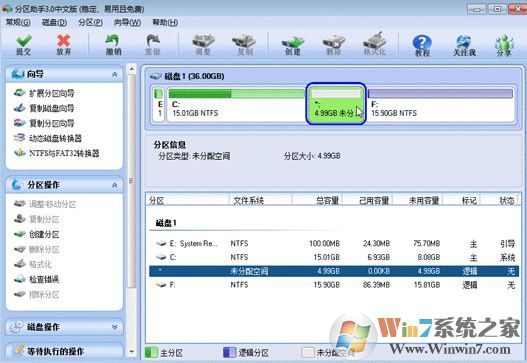This screenshot has width=527, height=363.
Task: Click the 复制 copy toolbar icon
Action: (x=244, y=44)
